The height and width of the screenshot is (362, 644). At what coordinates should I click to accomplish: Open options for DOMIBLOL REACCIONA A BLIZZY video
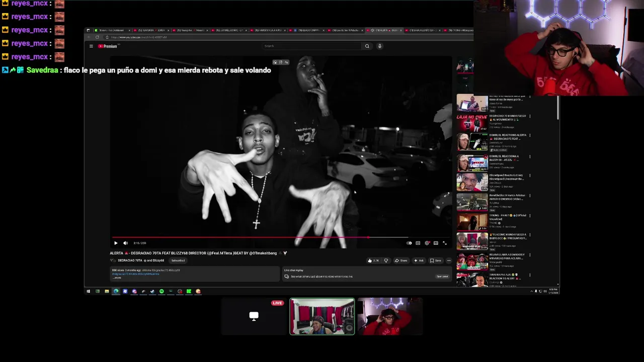pos(530,156)
